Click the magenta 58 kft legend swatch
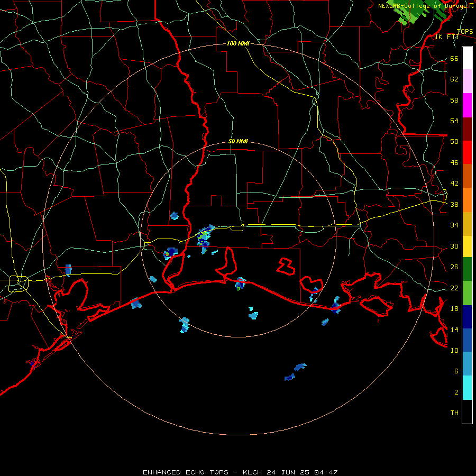The image size is (476, 476). point(467,105)
